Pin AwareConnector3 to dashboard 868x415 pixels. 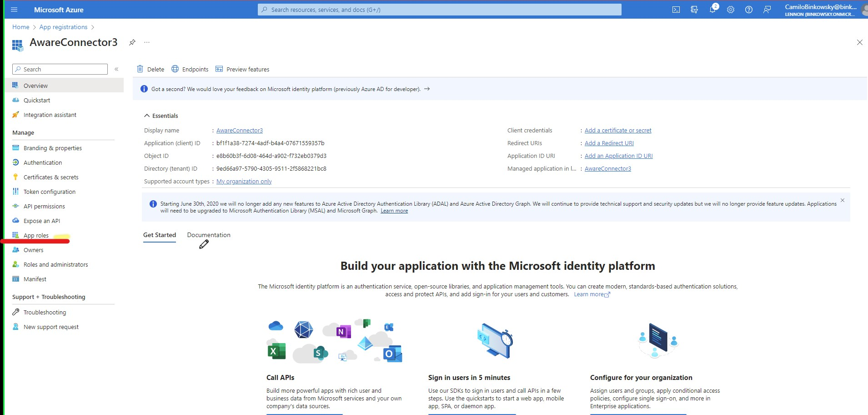132,42
